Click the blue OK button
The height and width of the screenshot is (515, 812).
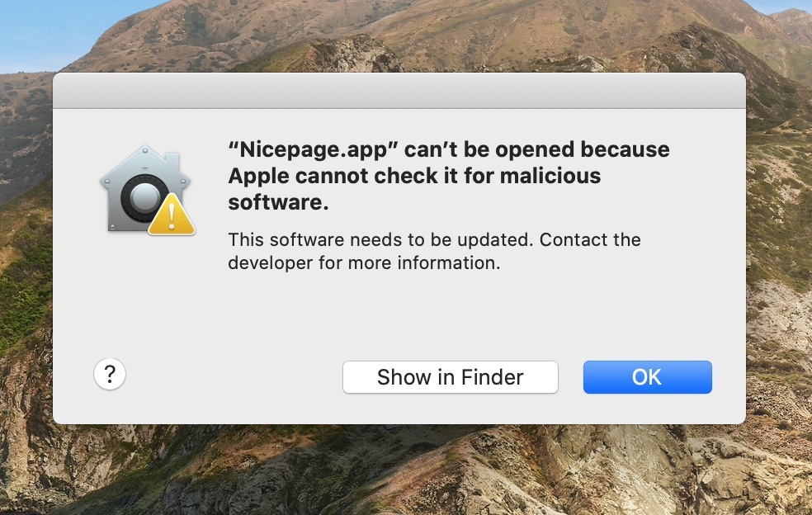pyautogui.click(x=647, y=377)
